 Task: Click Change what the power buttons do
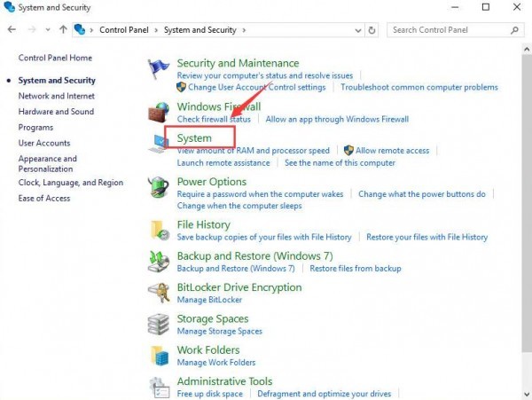click(422, 194)
